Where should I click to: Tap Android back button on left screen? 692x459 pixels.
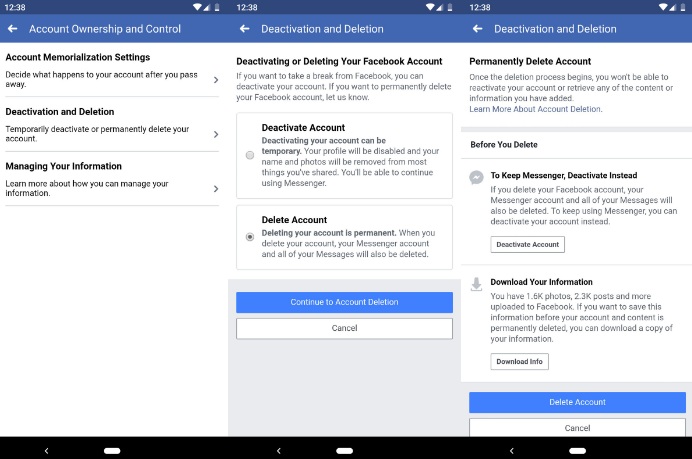point(46,451)
